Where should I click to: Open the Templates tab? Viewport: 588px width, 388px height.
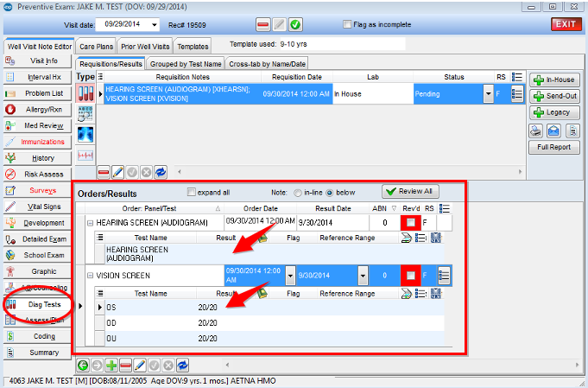[x=193, y=47]
